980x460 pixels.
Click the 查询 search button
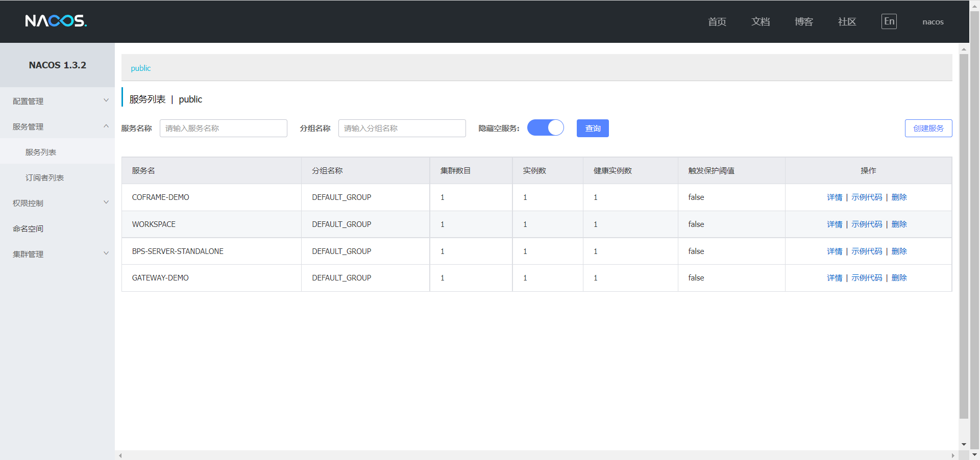593,128
